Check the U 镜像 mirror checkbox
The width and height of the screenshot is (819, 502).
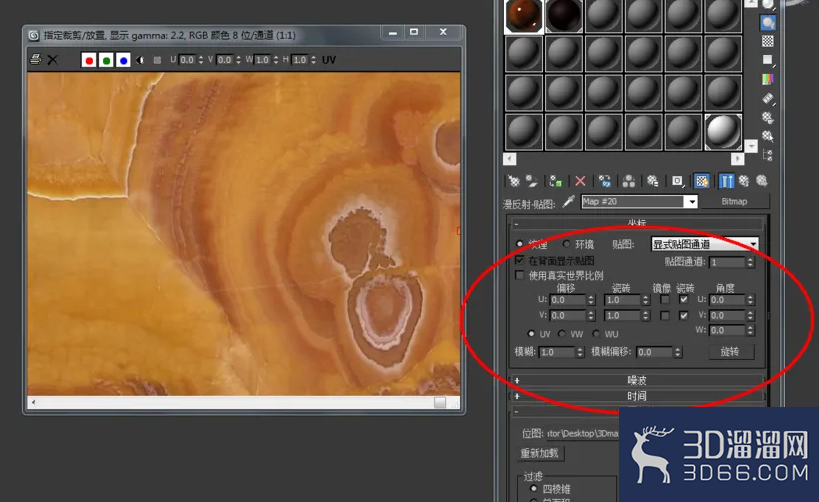664,300
